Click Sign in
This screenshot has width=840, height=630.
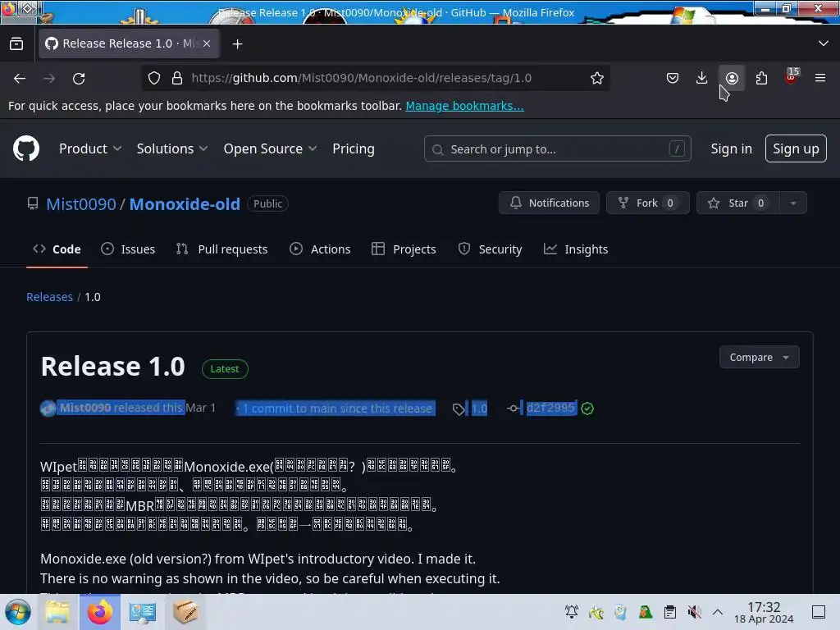(731, 149)
